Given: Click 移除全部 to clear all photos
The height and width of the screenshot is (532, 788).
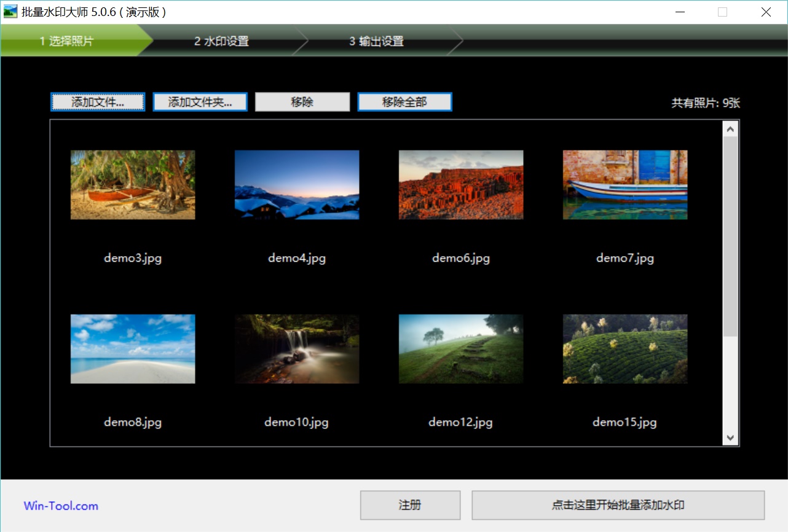Looking at the screenshot, I should (404, 102).
